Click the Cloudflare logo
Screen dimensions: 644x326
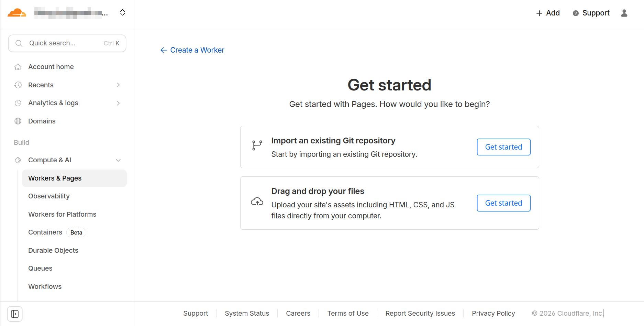pos(16,12)
